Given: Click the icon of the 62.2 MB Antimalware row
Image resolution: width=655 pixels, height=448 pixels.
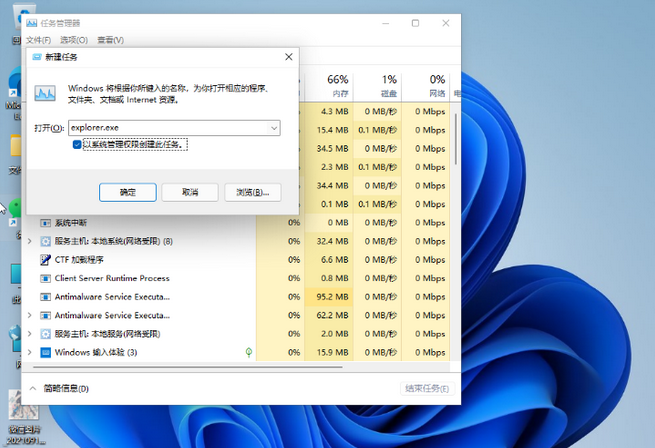Looking at the screenshot, I should pyautogui.click(x=45, y=315).
